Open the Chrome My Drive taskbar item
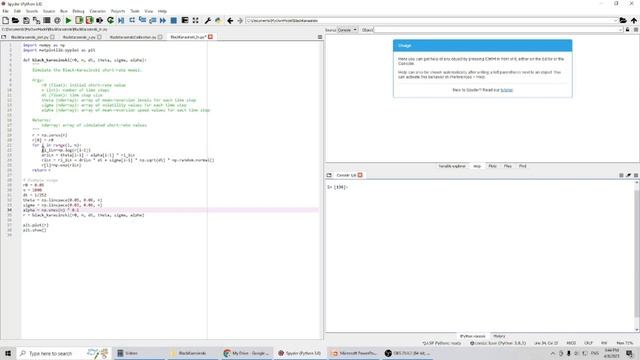This screenshot has height=360, width=640. pyautogui.click(x=247, y=353)
